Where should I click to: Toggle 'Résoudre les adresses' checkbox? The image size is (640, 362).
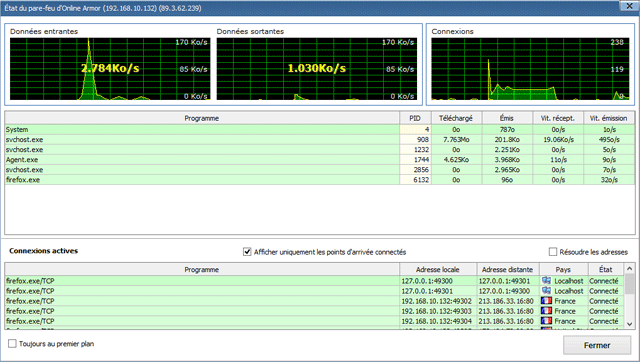pyautogui.click(x=553, y=252)
